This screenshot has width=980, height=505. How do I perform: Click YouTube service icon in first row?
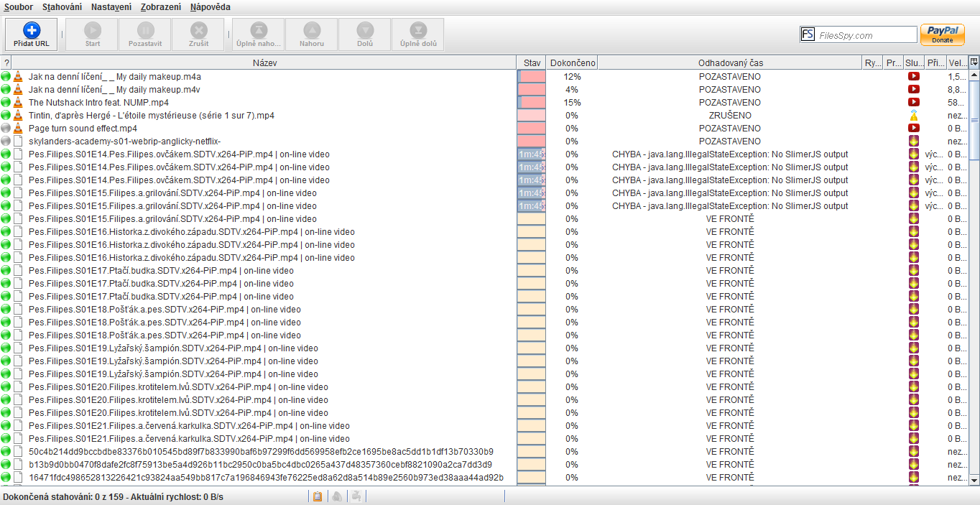tap(914, 76)
